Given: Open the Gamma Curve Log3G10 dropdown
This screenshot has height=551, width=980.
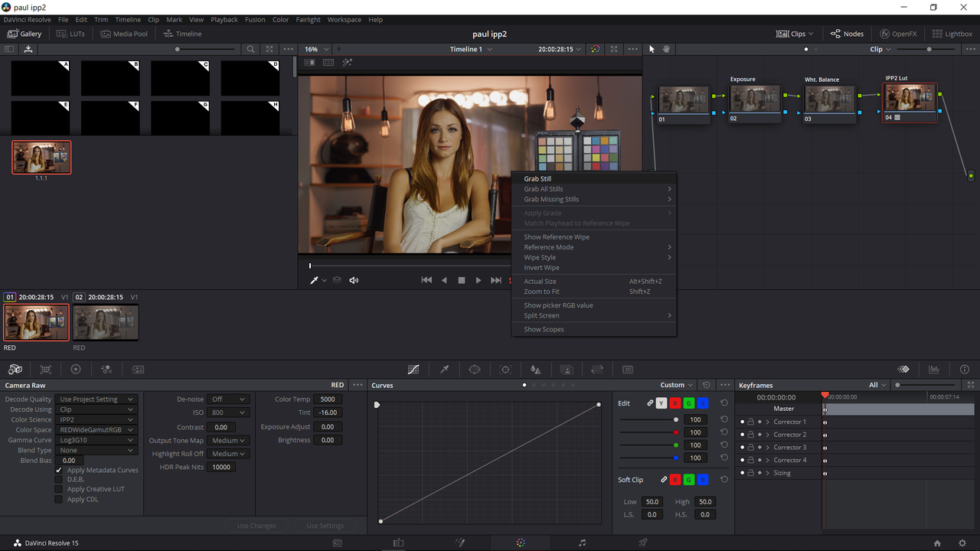Looking at the screenshot, I should 96,440.
